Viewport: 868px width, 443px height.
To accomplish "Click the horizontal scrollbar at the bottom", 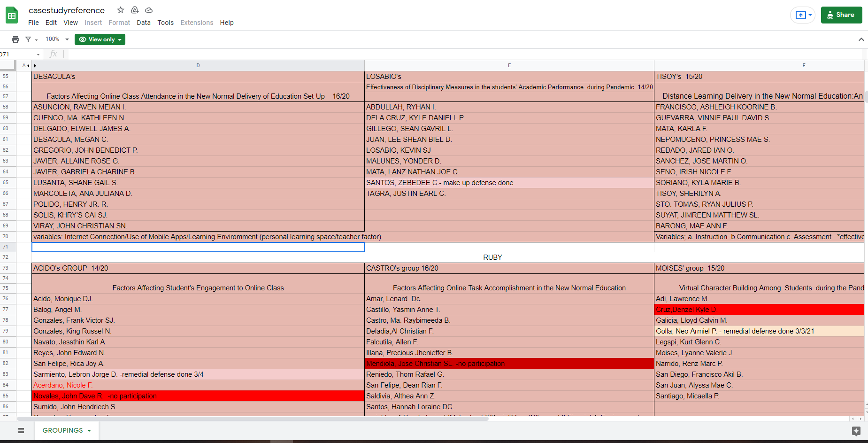I will point(253,419).
